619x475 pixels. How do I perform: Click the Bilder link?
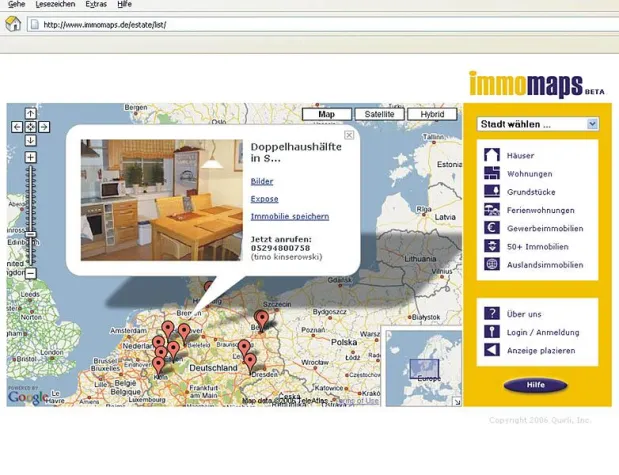point(262,181)
